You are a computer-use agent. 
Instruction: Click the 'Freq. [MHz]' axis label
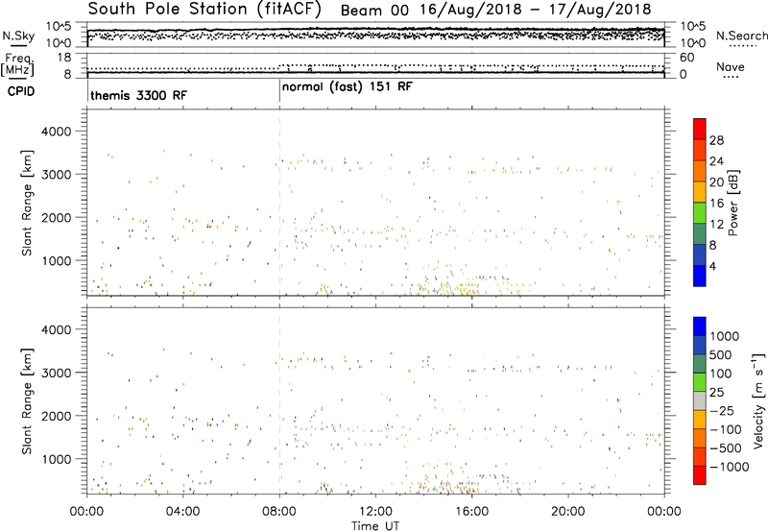click(x=17, y=65)
